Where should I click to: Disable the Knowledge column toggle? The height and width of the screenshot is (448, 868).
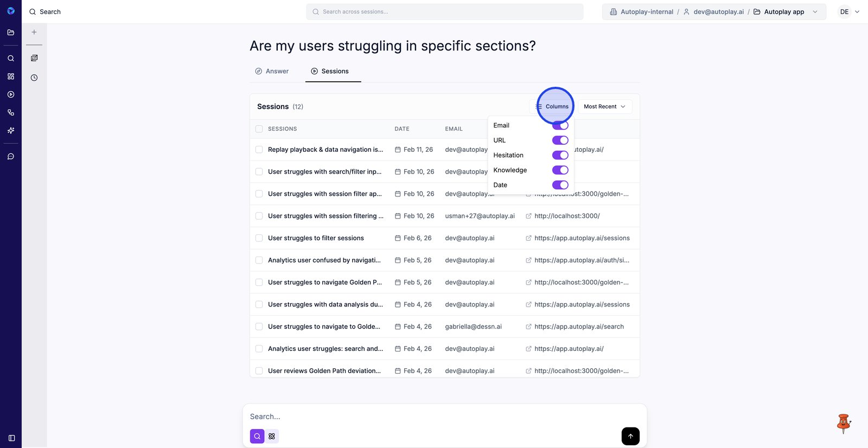[x=560, y=170]
